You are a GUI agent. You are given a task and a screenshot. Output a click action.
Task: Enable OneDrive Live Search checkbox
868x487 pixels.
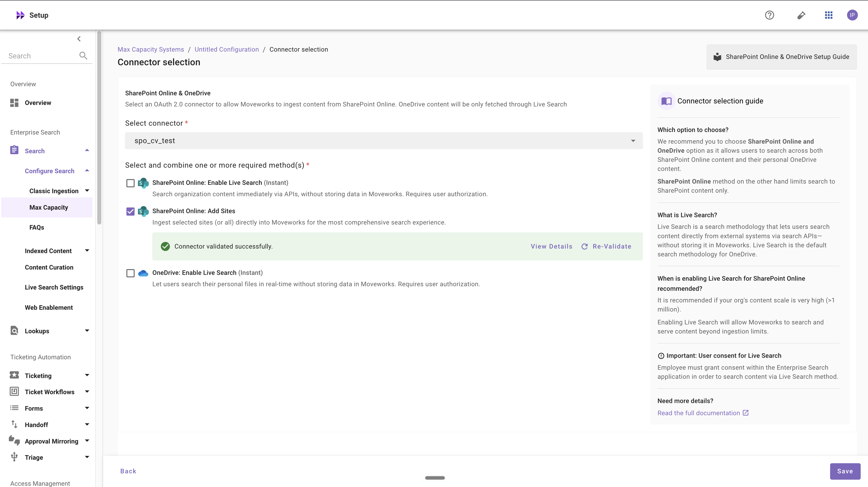pyautogui.click(x=130, y=273)
